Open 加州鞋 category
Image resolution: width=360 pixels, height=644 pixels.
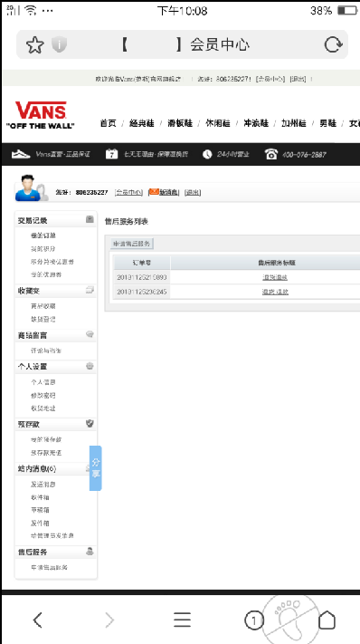tap(294, 123)
